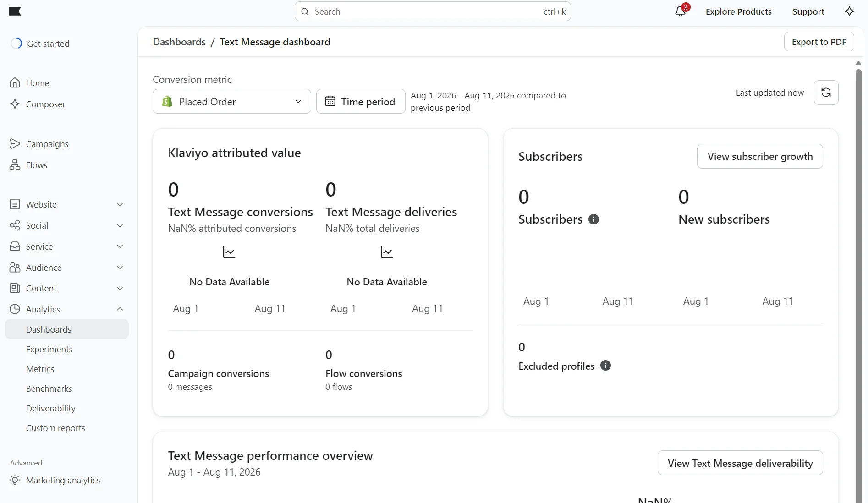Open the Time period picker
868x503 pixels.
[361, 101]
